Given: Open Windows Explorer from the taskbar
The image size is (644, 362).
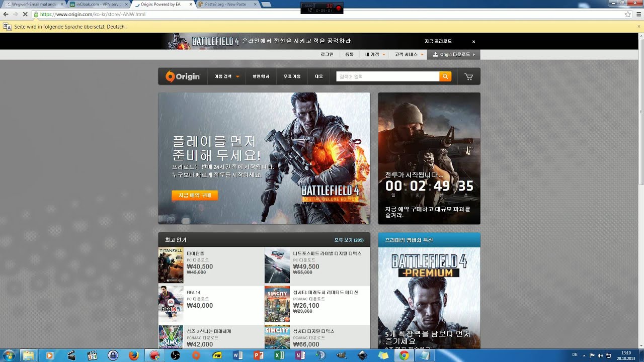Looking at the screenshot, I should click(28, 355).
